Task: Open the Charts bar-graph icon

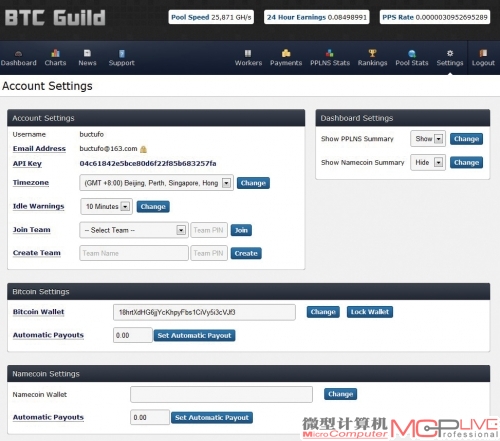Action: coord(55,53)
